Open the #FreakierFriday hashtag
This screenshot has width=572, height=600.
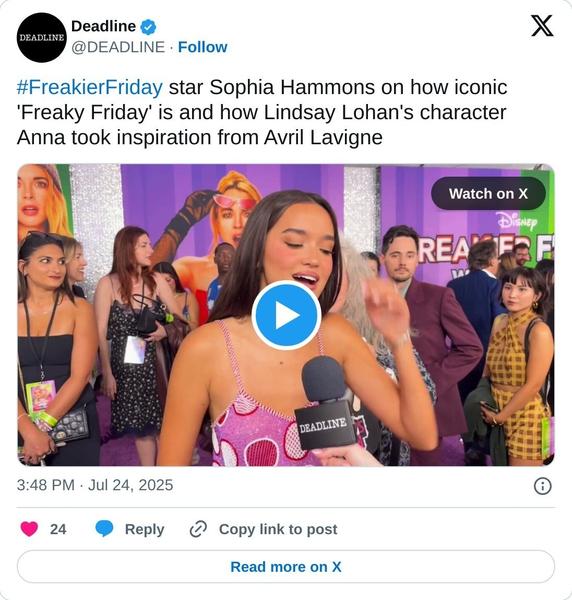tap(90, 87)
